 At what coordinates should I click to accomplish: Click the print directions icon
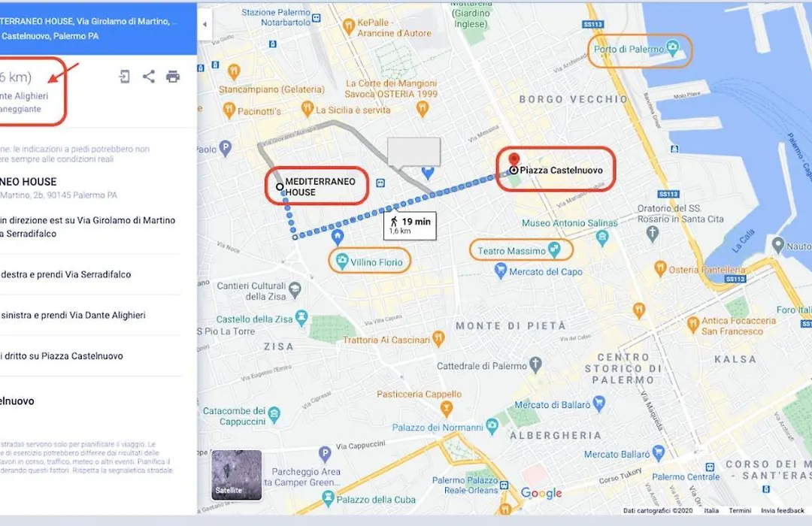173,77
